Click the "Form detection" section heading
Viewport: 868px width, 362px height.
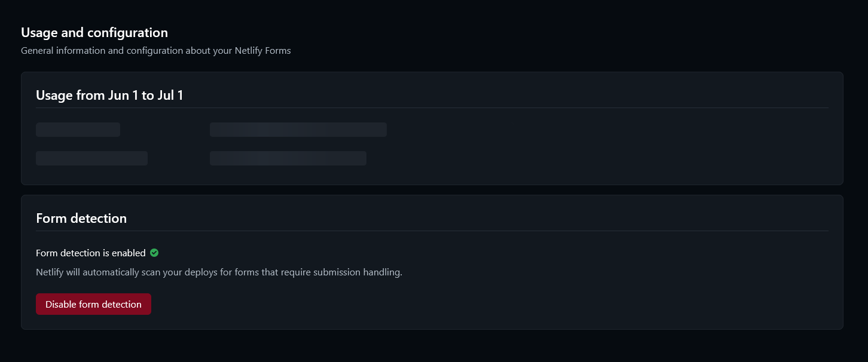pyautogui.click(x=81, y=218)
